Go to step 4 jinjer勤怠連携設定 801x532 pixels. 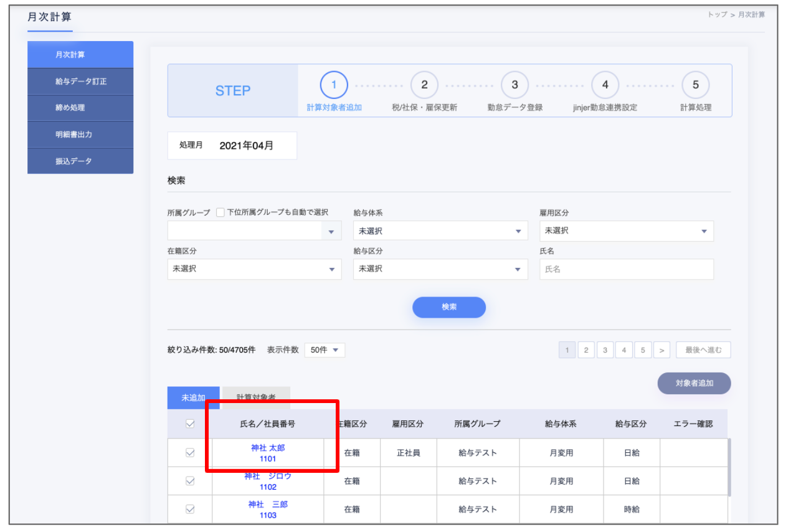tap(605, 85)
